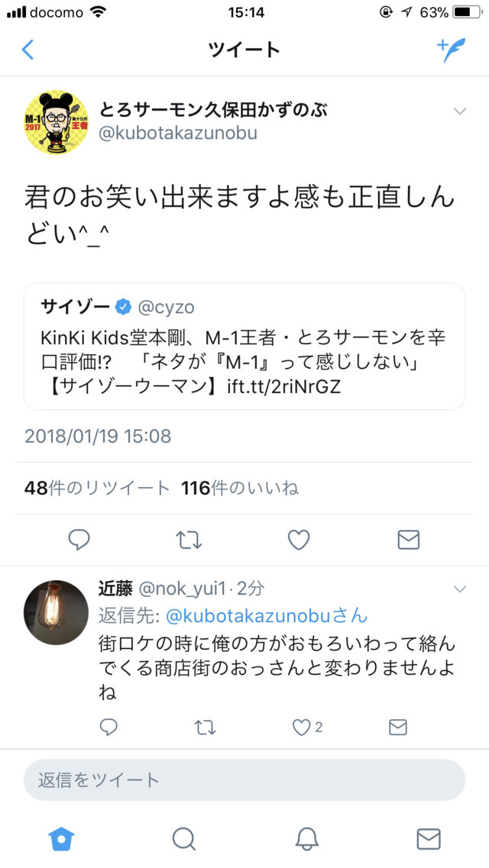Open the Notifications bell tab
Screen dimensions: 489x868
click(306, 839)
